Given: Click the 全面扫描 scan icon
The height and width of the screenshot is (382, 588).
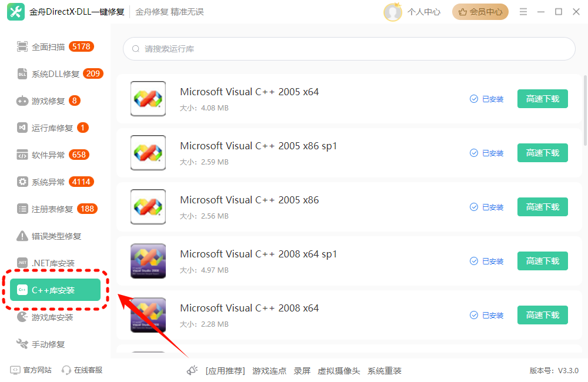Looking at the screenshot, I should pos(22,46).
